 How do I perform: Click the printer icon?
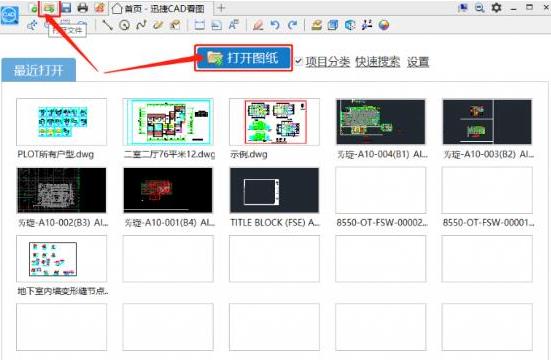pos(83,8)
